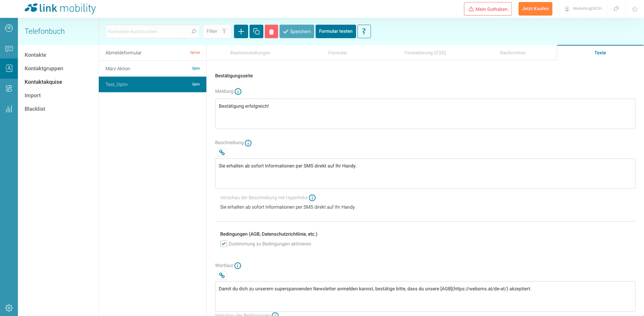Select the Abmeldeformular form
The width and height of the screenshot is (644, 316).
pyautogui.click(x=153, y=53)
